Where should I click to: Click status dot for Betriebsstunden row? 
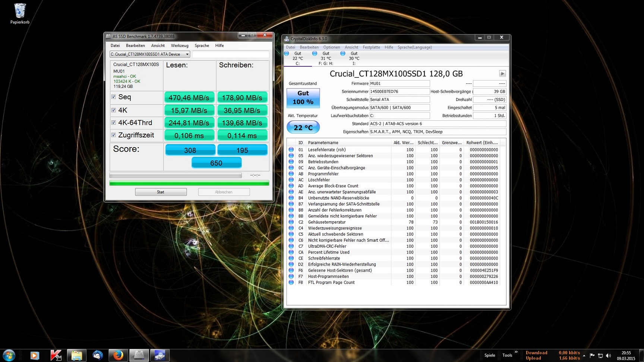291,162
